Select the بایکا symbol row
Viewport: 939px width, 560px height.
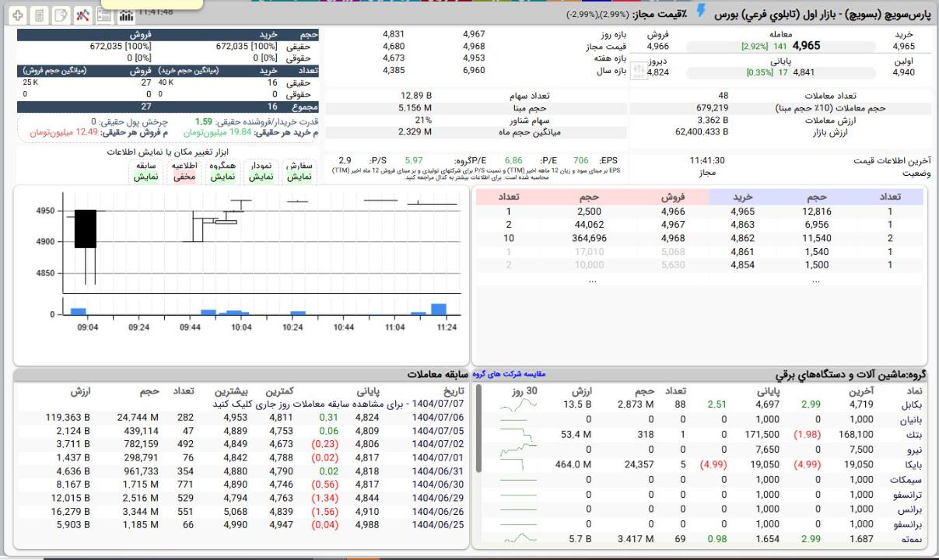tap(911, 464)
